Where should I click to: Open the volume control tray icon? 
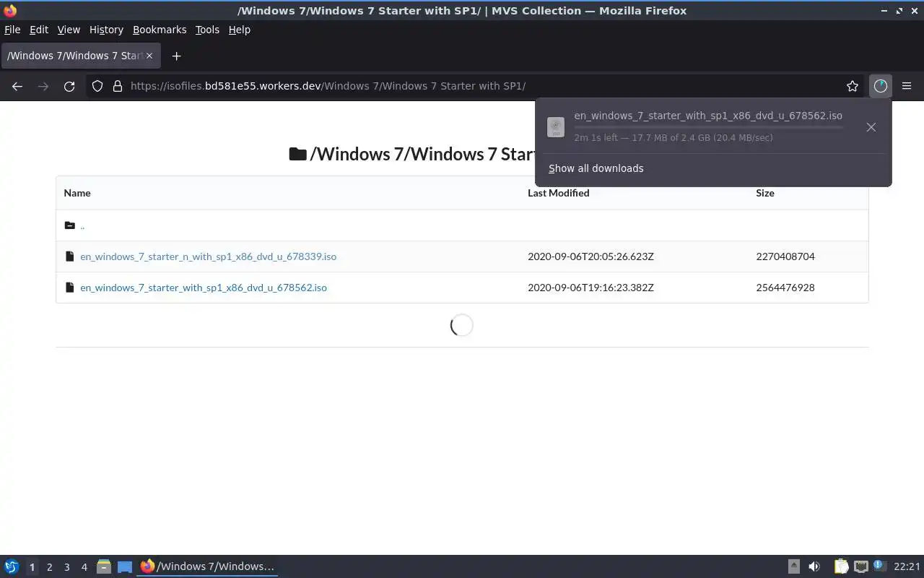pos(814,566)
